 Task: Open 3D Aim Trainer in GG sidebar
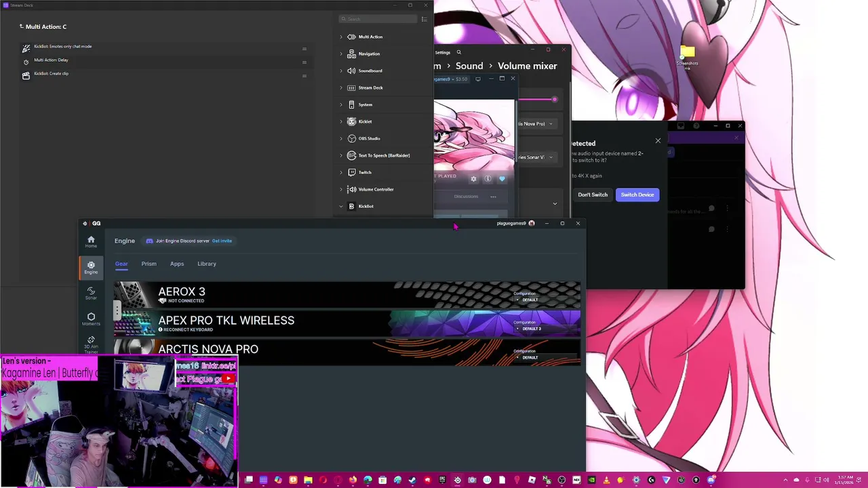91,344
